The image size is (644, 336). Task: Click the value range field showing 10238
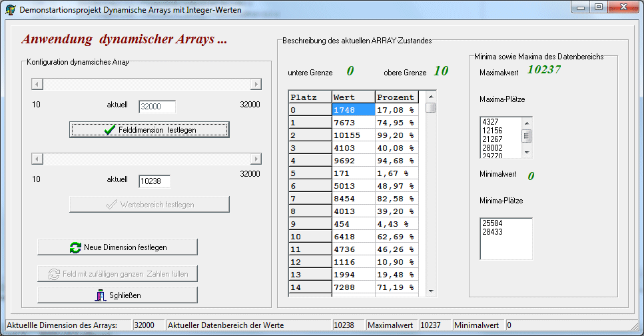click(x=155, y=181)
